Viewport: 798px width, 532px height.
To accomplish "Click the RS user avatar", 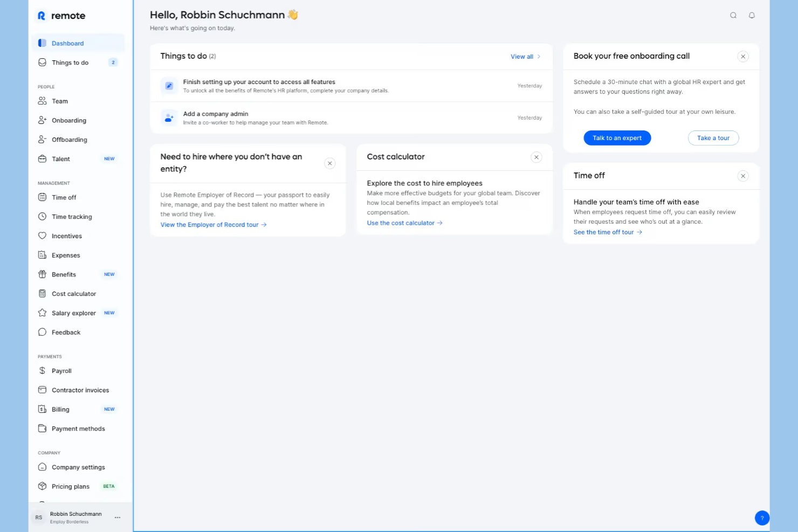I will (39, 517).
